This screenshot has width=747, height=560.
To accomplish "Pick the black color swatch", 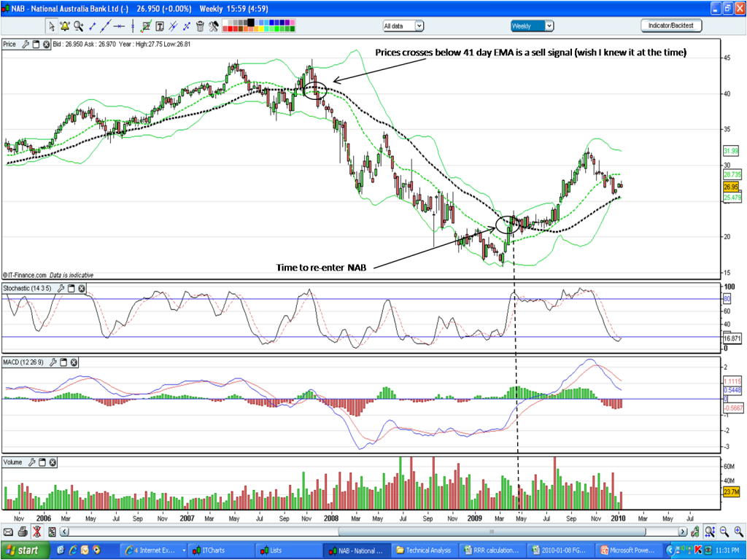I will point(251,23).
